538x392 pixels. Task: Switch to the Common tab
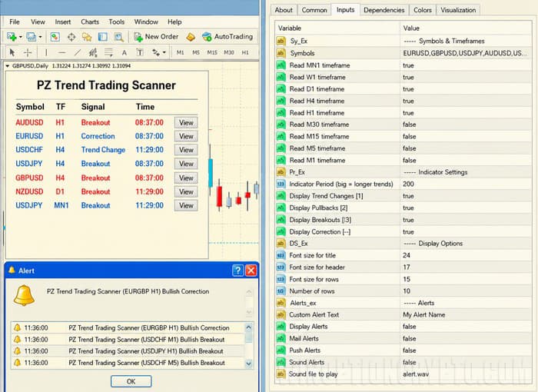click(x=314, y=10)
